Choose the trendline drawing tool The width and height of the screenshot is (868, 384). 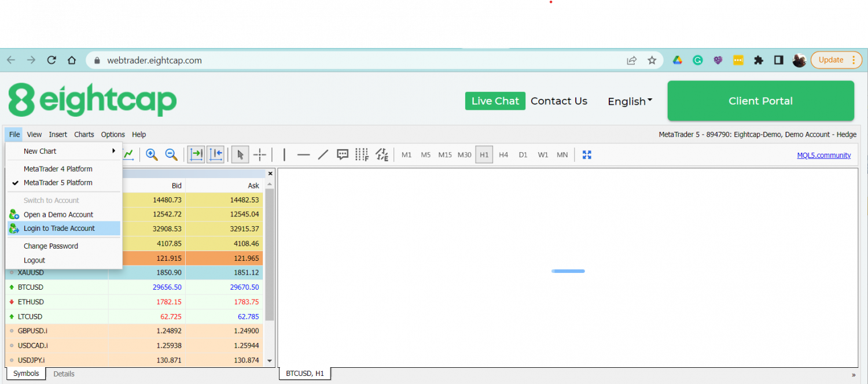tap(323, 154)
